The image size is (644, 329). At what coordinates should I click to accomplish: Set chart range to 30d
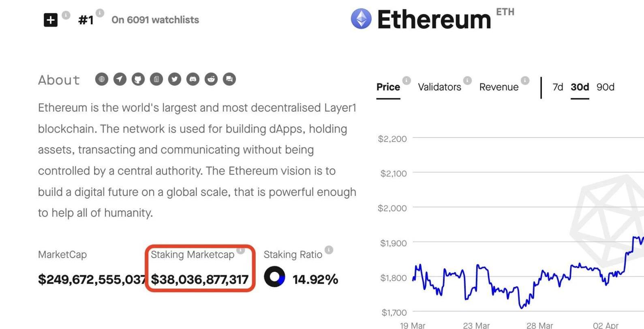pos(580,87)
